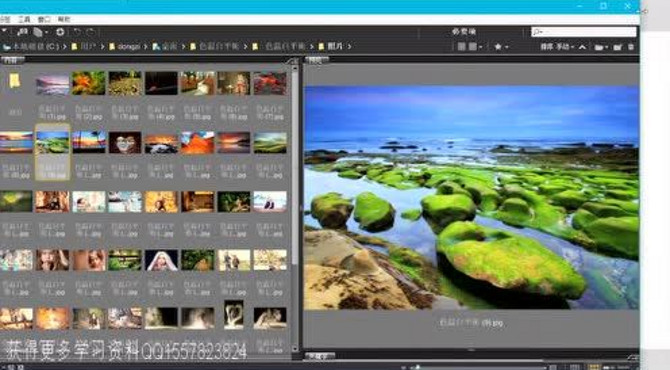670x370 pixels.
Task: Expand dropdown next to refine icon
Action: click(x=46, y=32)
